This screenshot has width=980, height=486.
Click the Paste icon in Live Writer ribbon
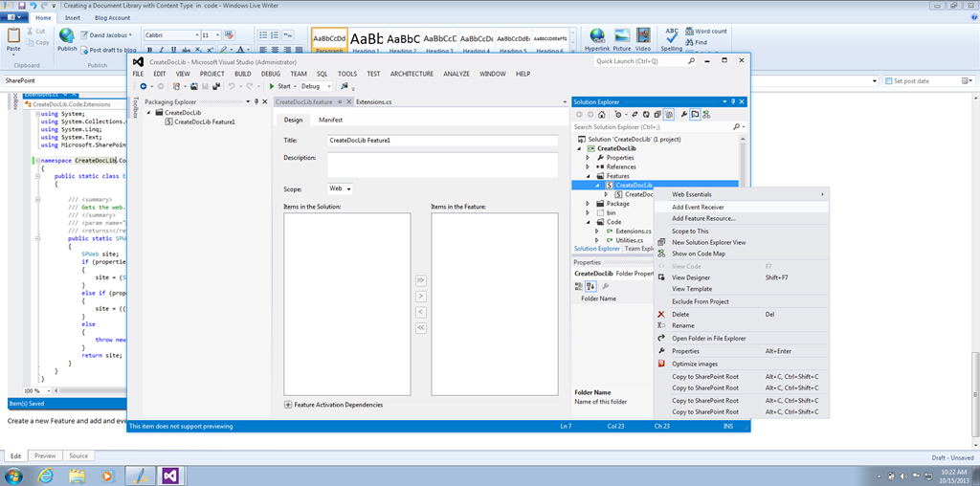(13, 35)
